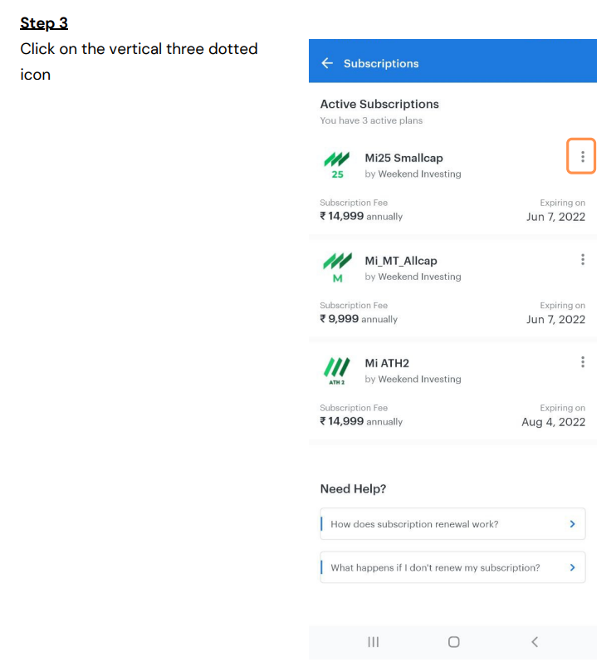
Task: Open the three-dot menu for Mi ATH2
Action: pos(582,362)
